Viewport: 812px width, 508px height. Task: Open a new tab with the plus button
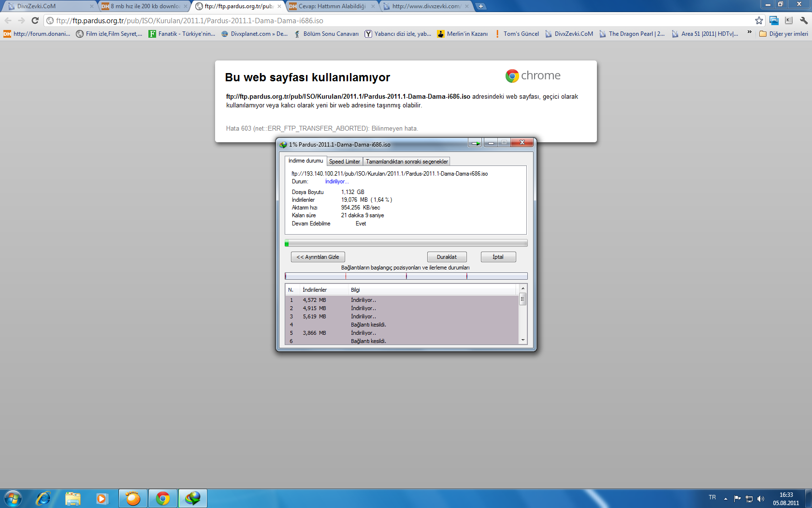(481, 6)
